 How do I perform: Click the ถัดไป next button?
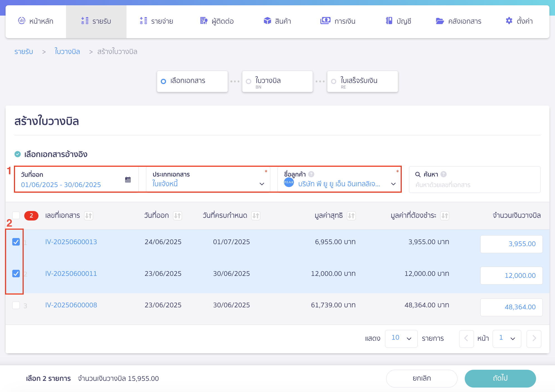click(500, 378)
